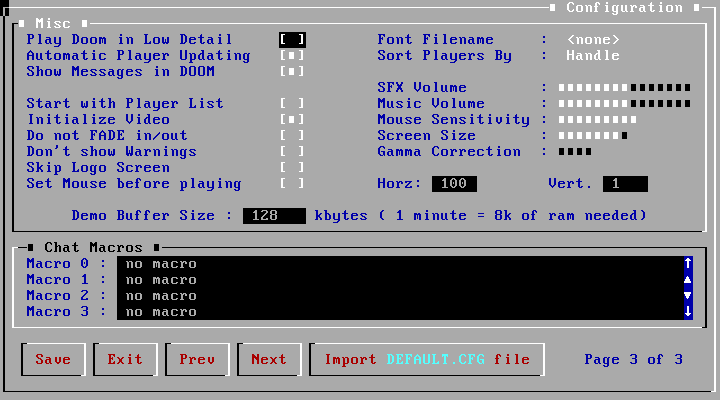Change Sort Players By Handle value
Image resolution: width=720 pixels, height=400 pixels.
tap(593, 56)
